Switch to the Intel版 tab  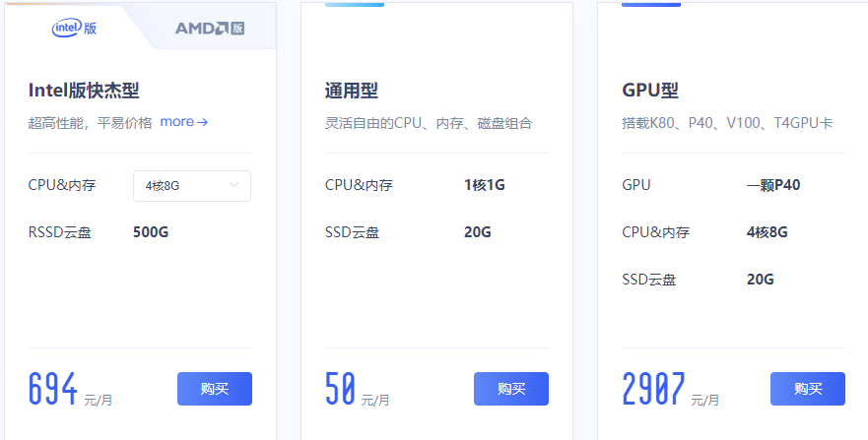tap(74, 28)
